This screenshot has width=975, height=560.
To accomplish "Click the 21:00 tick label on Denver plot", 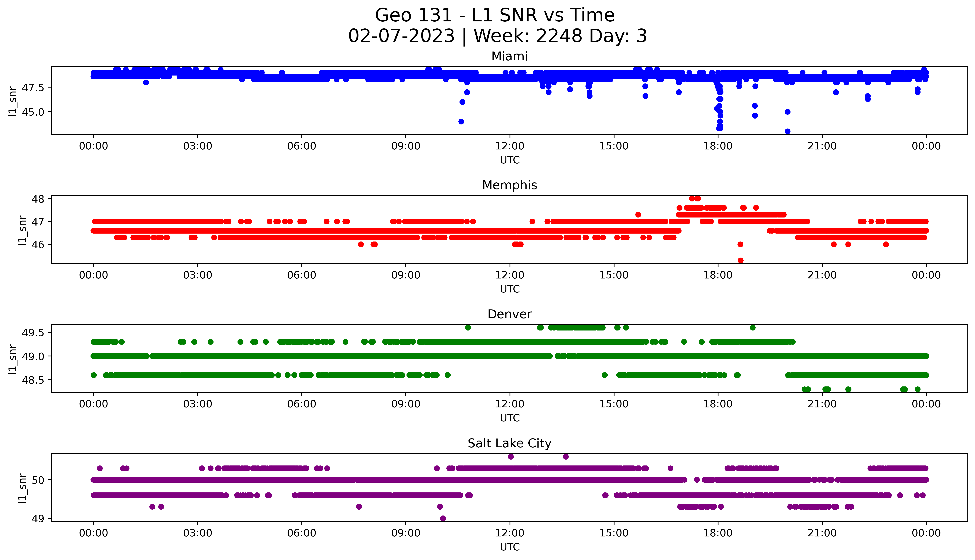I will (822, 404).
